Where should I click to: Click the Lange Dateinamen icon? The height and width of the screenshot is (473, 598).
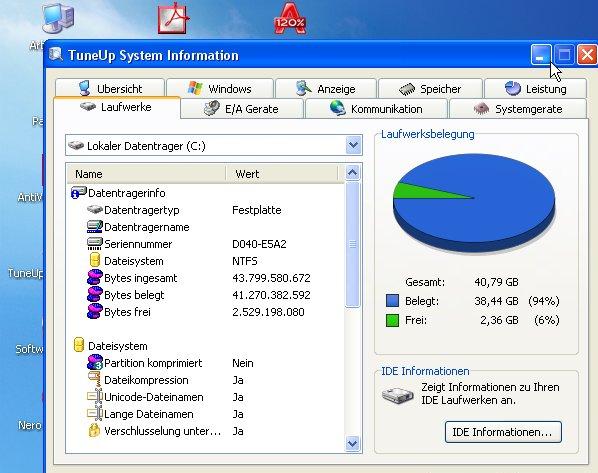point(95,413)
